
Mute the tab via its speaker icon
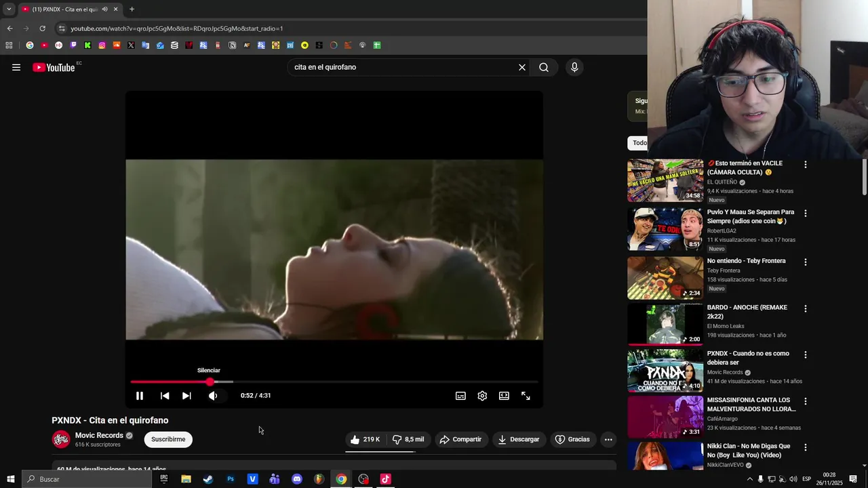(x=104, y=9)
